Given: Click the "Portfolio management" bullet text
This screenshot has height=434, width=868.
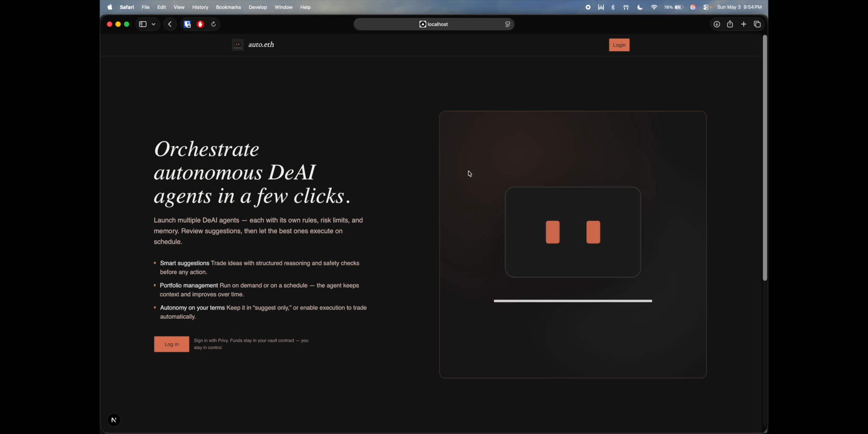Looking at the screenshot, I should point(189,286).
